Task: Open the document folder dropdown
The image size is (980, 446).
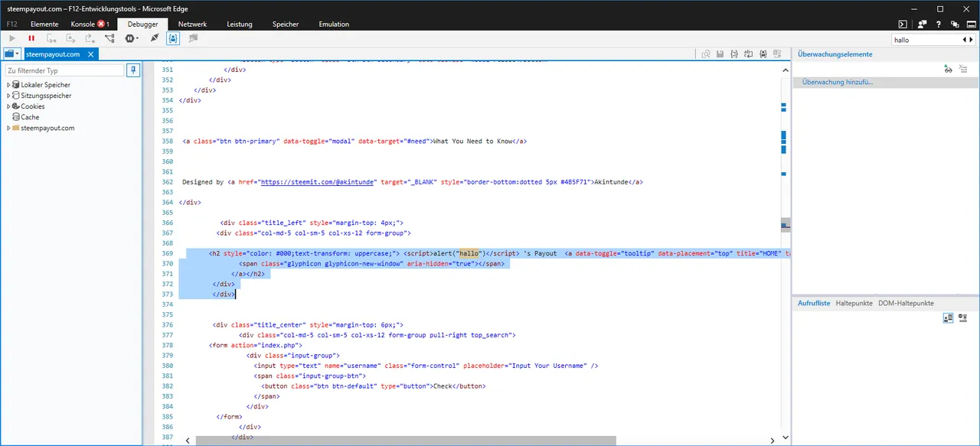Action: coord(11,54)
